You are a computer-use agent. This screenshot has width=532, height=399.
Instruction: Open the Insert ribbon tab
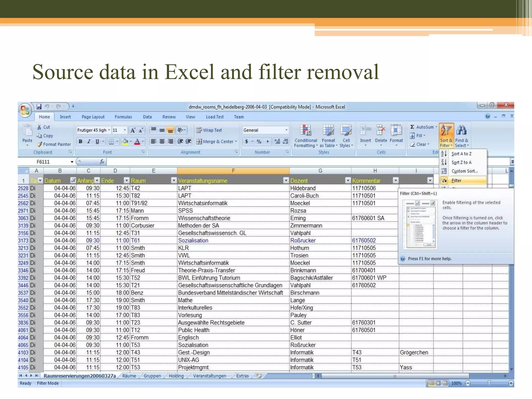[x=65, y=117]
